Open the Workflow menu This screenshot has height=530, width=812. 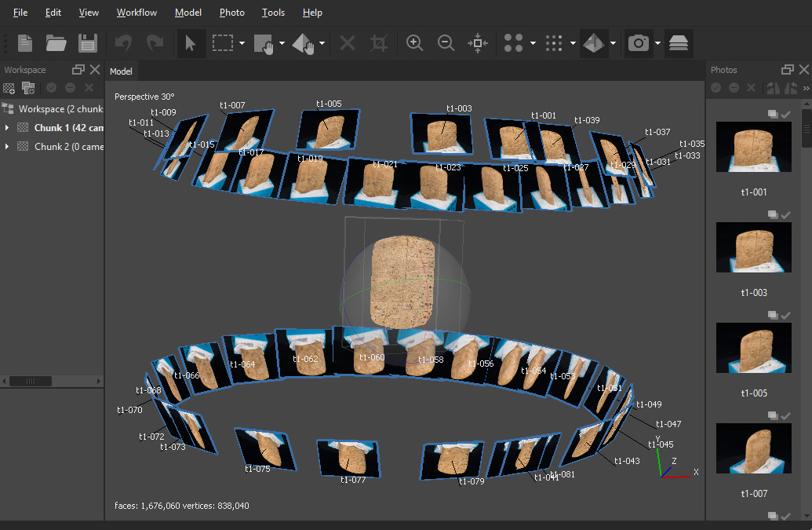(137, 13)
